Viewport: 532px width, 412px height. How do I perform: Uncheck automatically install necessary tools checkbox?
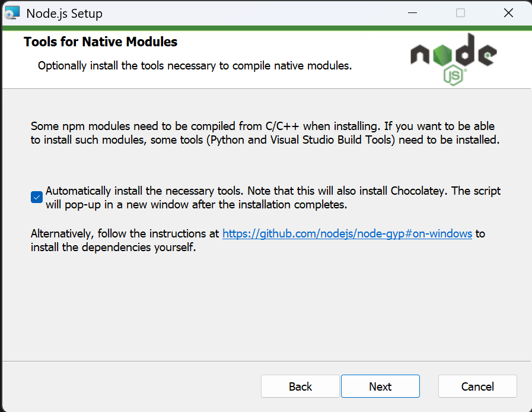37,198
